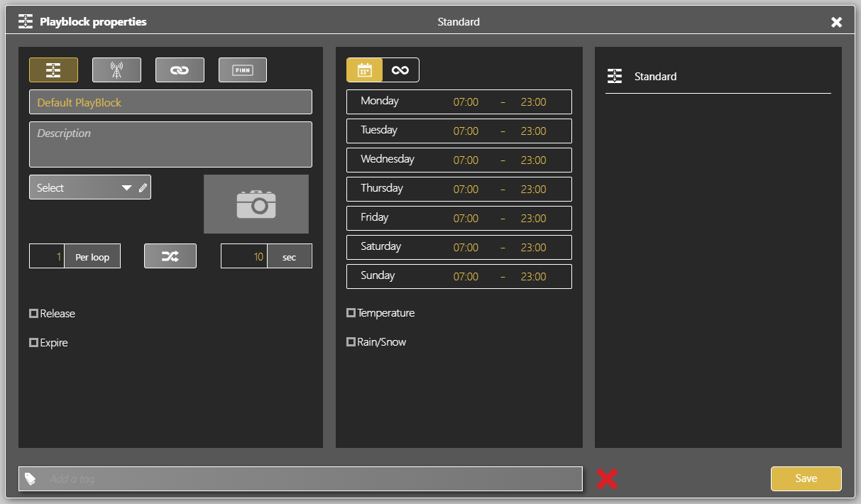Edit Tuesday end time 23:00
This screenshot has height=504, width=861.
[533, 131]
